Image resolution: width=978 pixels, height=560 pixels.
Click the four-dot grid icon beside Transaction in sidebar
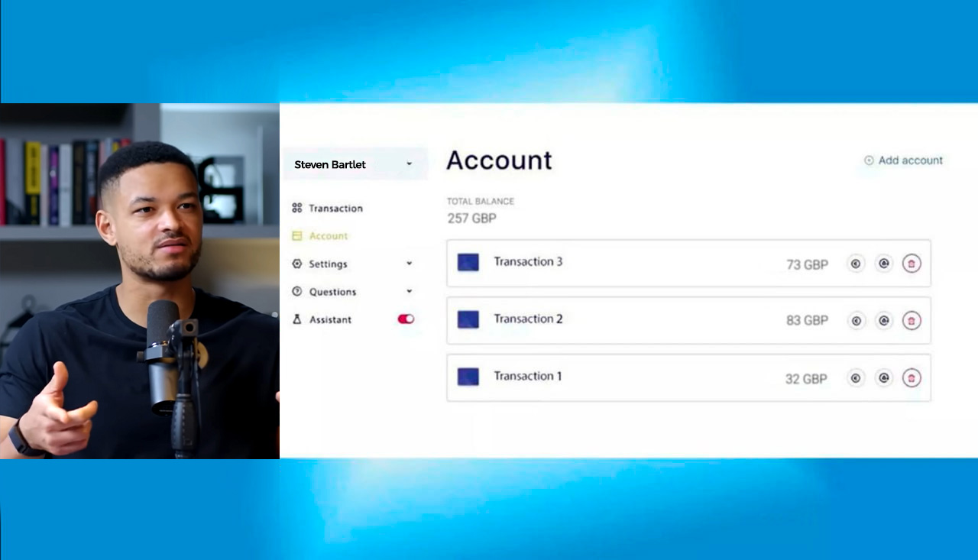(x=297, y=208)
